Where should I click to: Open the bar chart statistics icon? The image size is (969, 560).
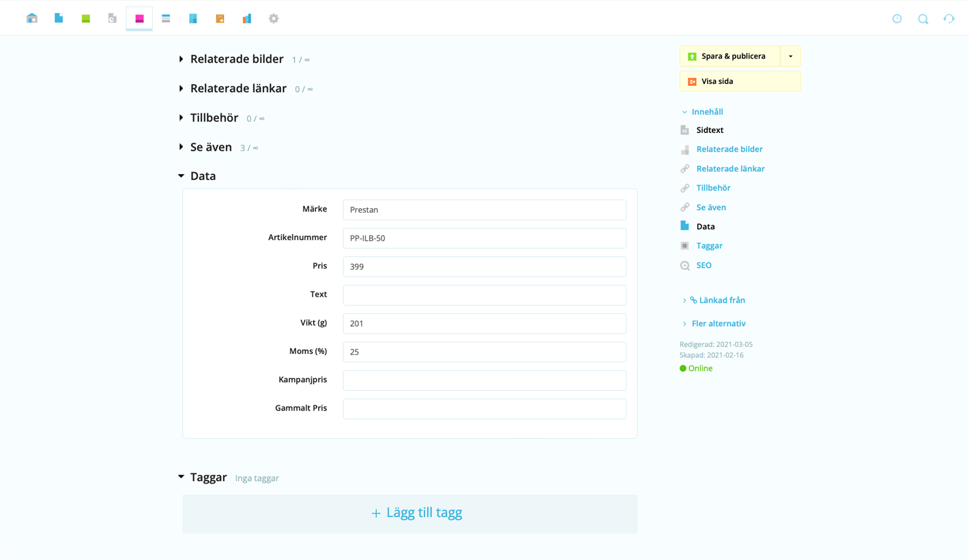(246, 18)
